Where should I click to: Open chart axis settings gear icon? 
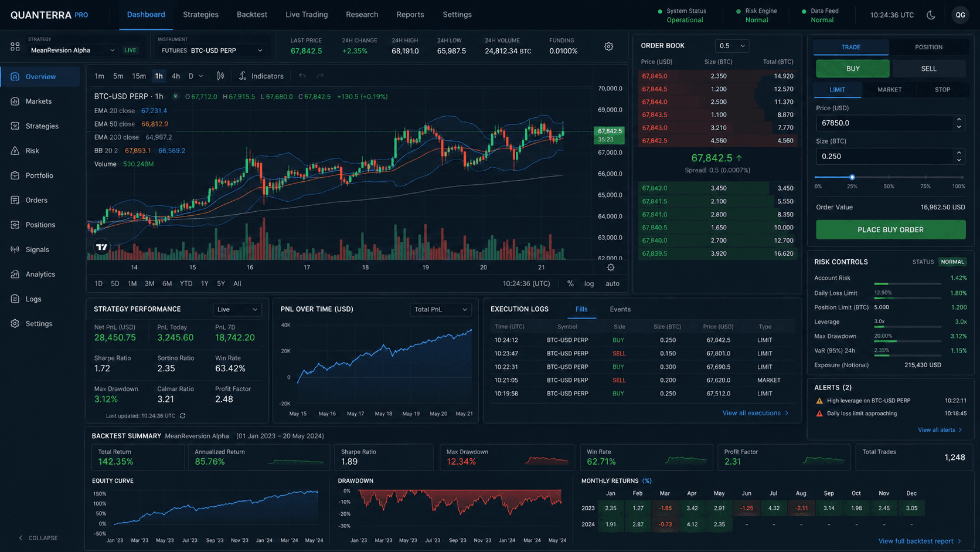[x=611, y=267]
